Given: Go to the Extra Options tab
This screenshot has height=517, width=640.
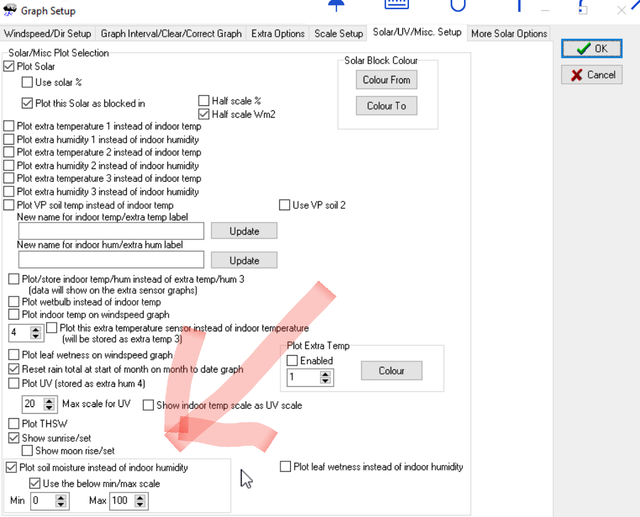Looking at the screenshot, I should click(278, 33).
